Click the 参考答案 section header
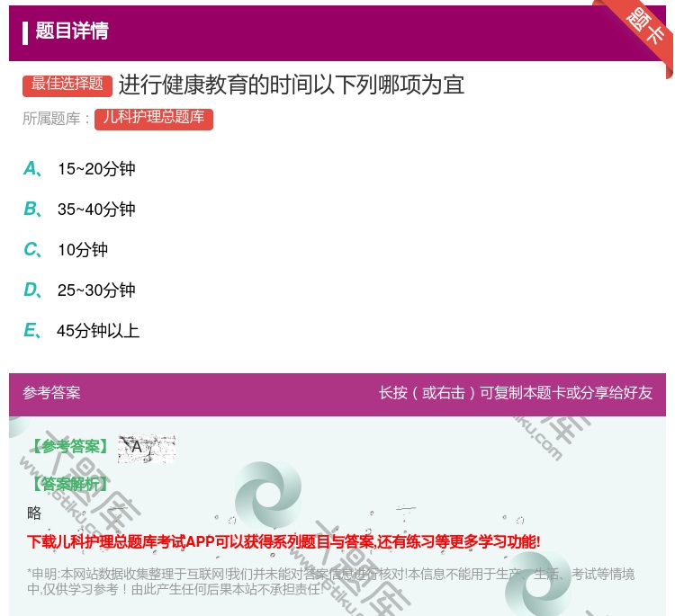The width and height of the screenshot is (675, 616). [x=51, y=393]
